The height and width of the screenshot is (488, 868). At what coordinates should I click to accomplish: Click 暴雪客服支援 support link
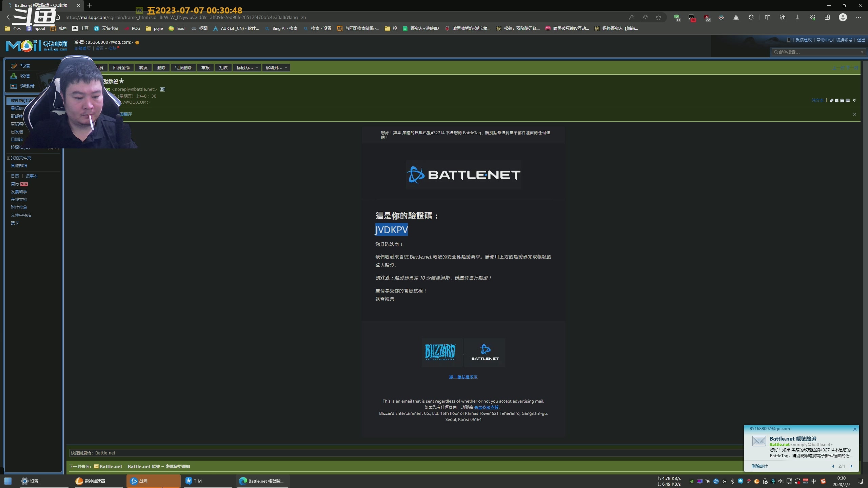[x=486, y=407]
